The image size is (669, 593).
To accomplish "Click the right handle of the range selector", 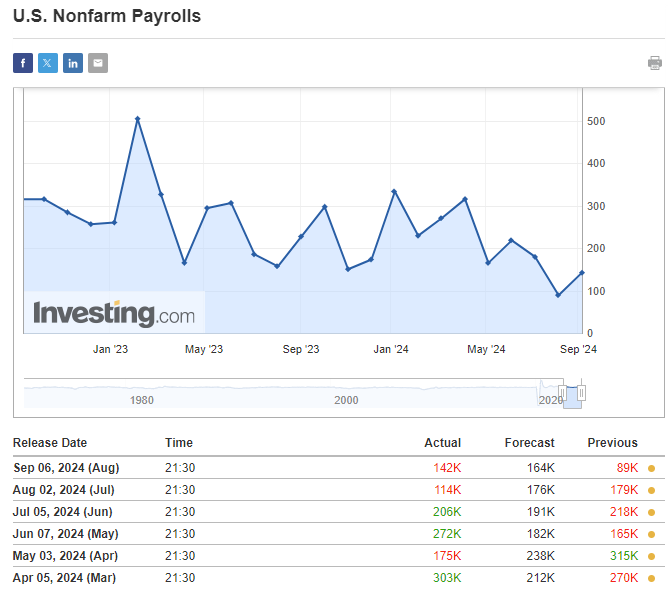I will (581, 393).
